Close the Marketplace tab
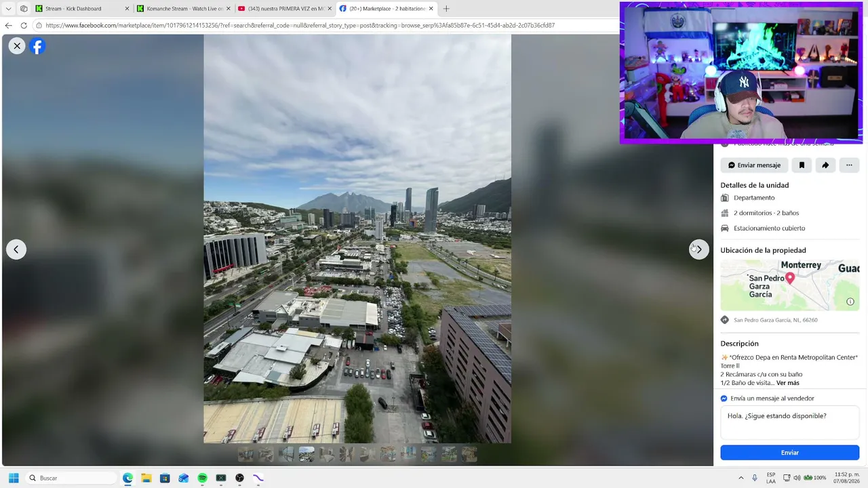868x488 pixels. [x=431, y=9]
